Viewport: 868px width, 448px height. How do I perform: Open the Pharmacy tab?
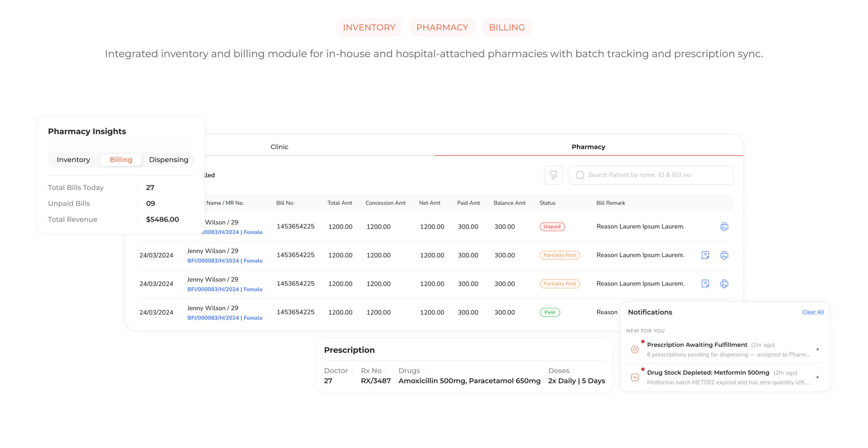pyautogui.click(x=588, y=147)
